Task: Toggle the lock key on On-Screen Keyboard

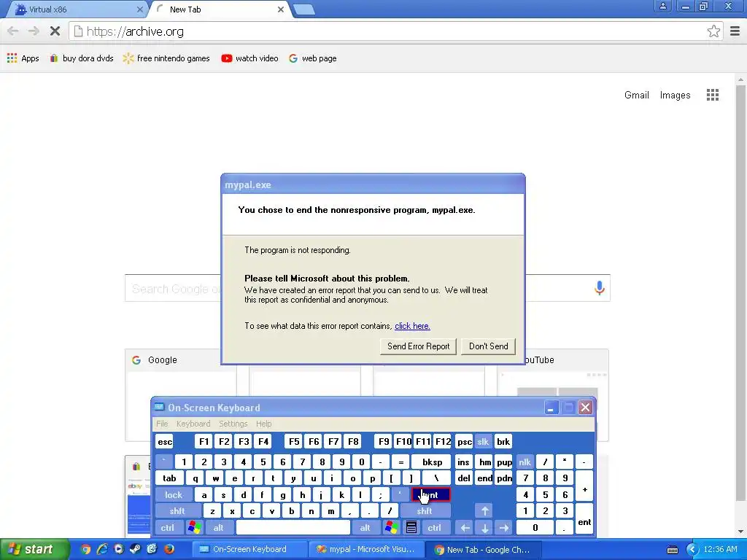Action: point(174,495)
